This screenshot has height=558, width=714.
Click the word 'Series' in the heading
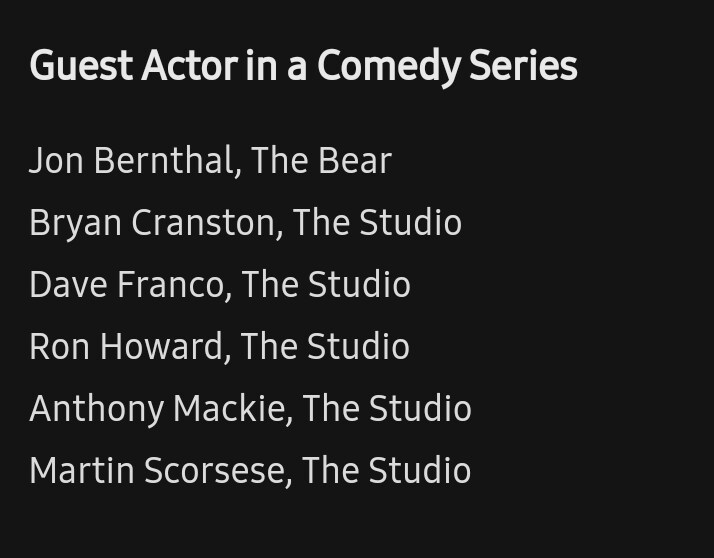point(523,66)
